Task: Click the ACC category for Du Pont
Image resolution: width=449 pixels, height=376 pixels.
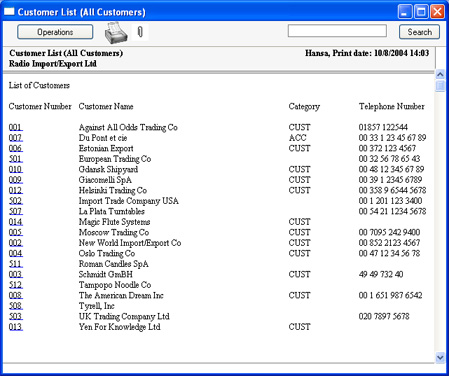Action: (298, 138)
